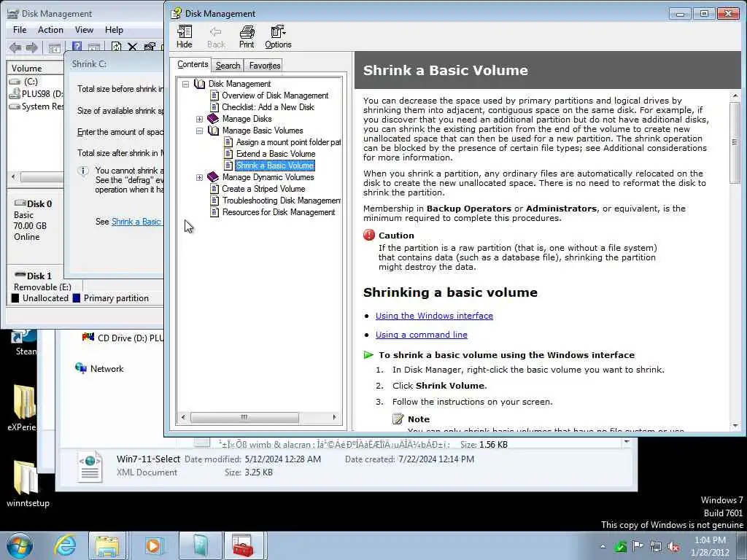Click the Back arrow in Disk Management toolbar
Image resolution: width=747 pixels, height=560 pixels.
coord(15,47)
